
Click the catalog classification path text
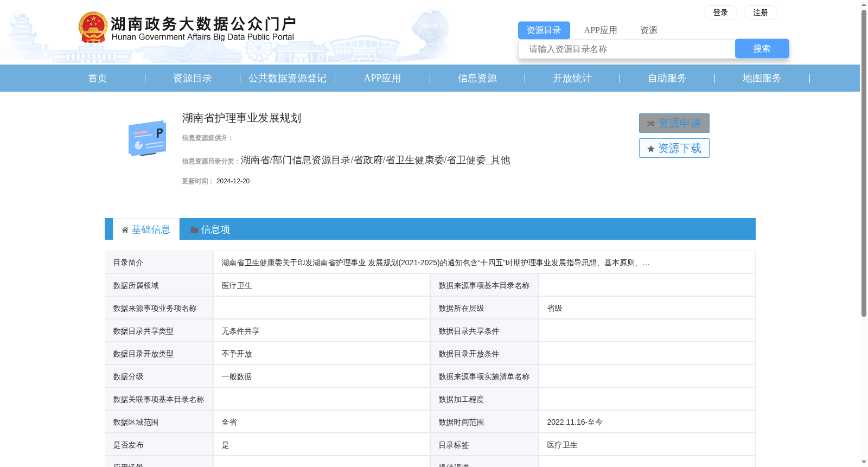pos(375,160)
